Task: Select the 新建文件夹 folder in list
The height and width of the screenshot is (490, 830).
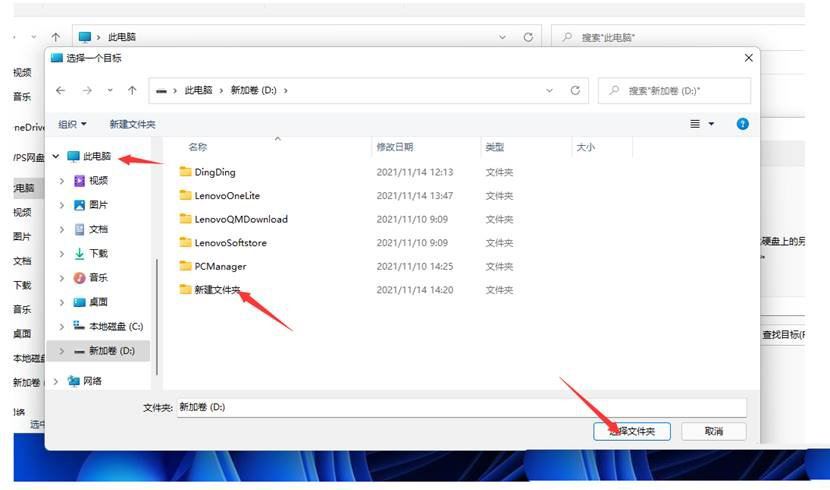Action: [x=217, y=290]
